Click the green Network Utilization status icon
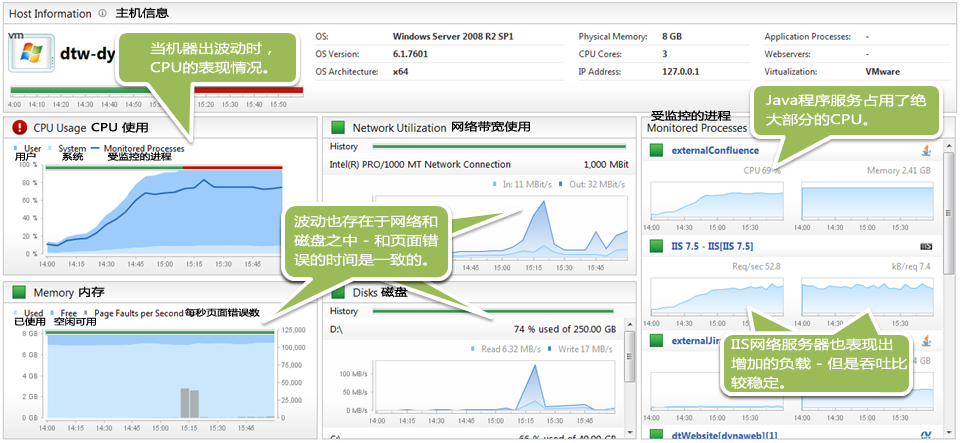Viewport: 960px width, 443px height. [x=338, y=127]
